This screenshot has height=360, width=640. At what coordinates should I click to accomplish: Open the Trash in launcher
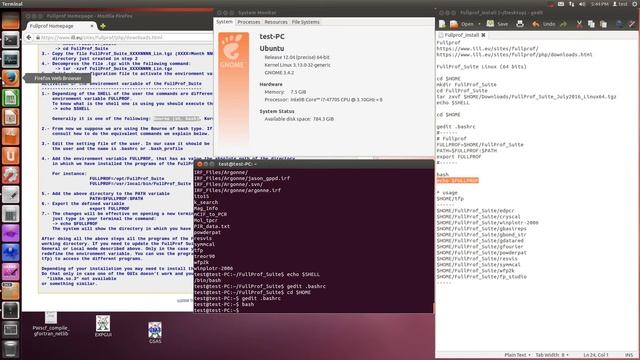(x=11, y=349)
